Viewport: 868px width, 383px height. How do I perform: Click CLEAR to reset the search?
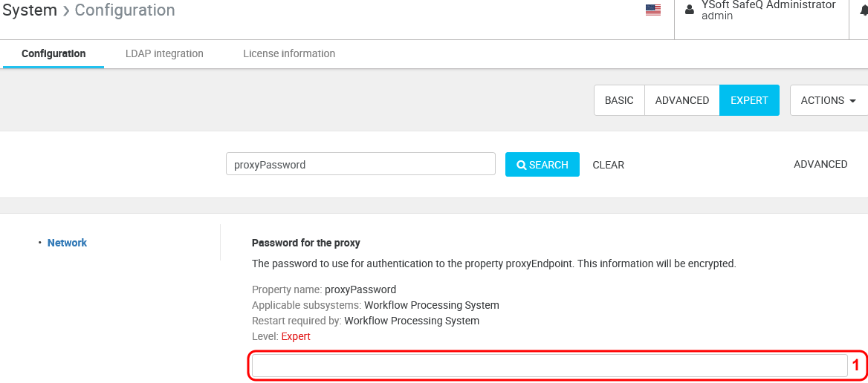608,165
